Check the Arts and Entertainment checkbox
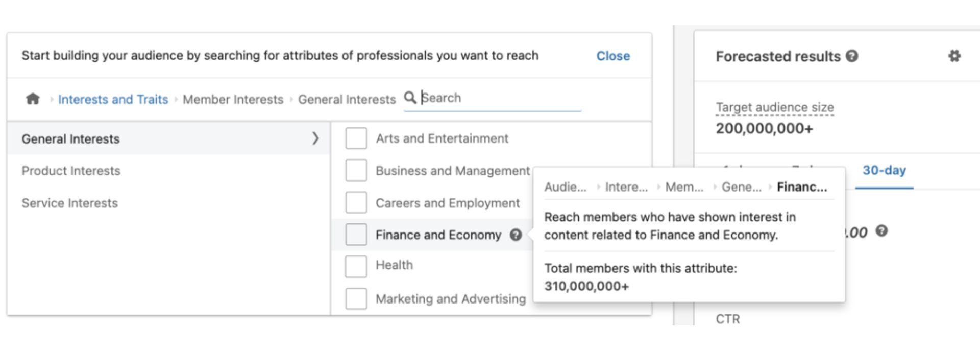 coord(356,138)
